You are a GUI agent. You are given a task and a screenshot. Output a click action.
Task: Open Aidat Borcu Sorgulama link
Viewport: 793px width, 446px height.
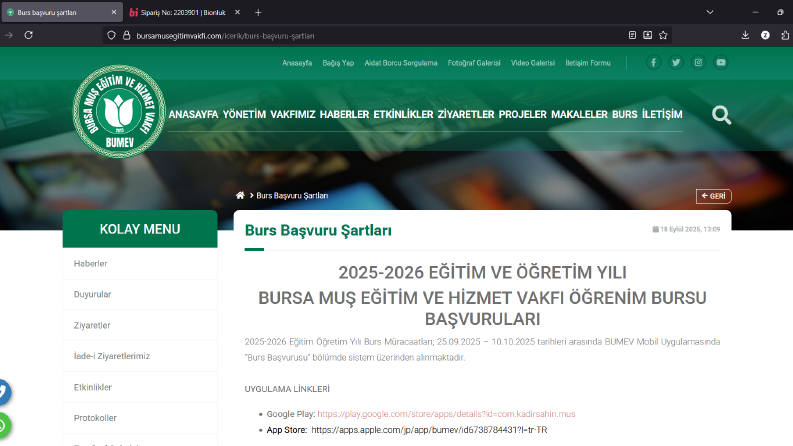[x=401, y=63]
